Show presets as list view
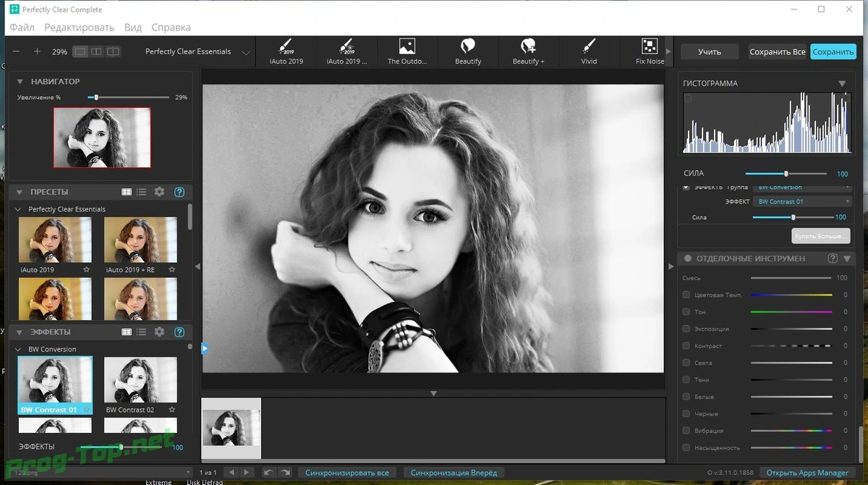868x485 pixels. click(x=141, y=192)
